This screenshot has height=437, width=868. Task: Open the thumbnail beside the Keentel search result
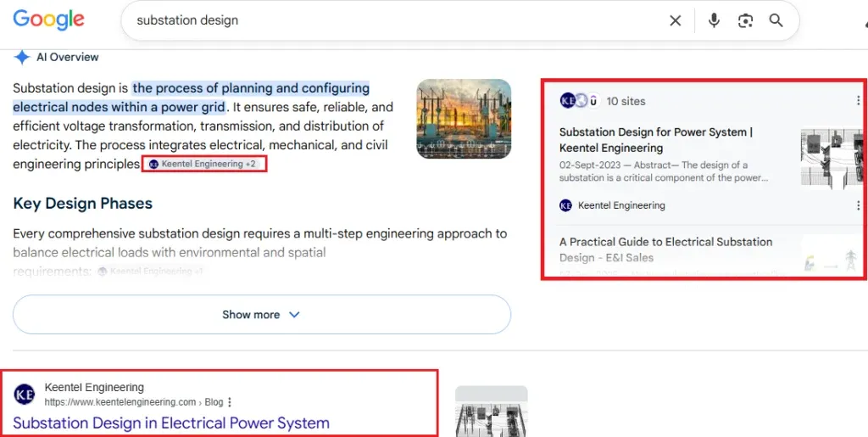pos(492,411)
